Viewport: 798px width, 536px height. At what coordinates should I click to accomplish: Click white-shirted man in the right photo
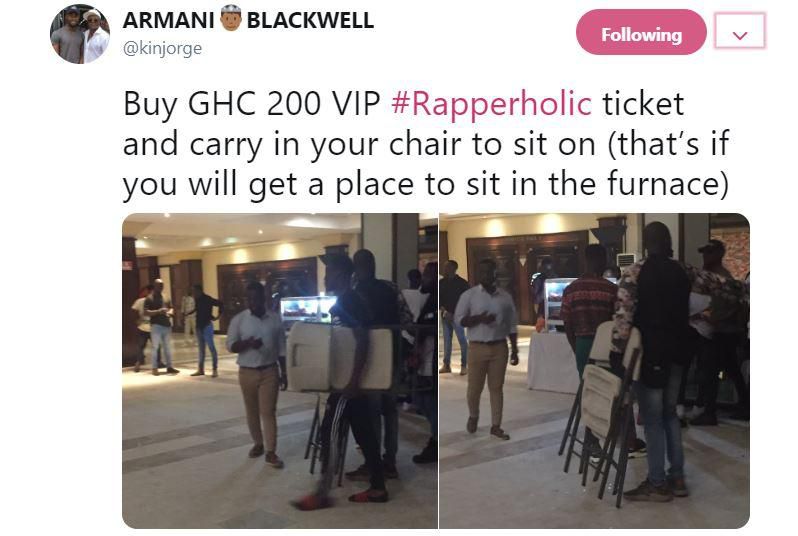click(486, 349)
